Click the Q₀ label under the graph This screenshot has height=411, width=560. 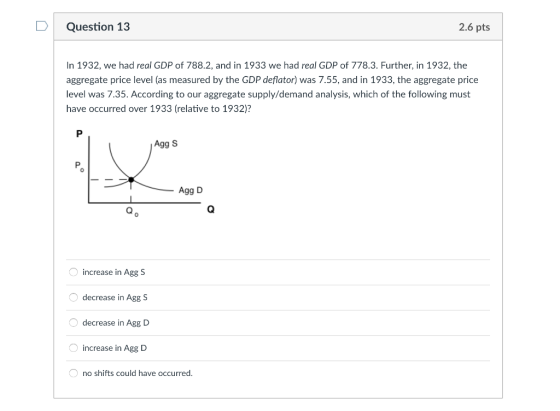132,211
